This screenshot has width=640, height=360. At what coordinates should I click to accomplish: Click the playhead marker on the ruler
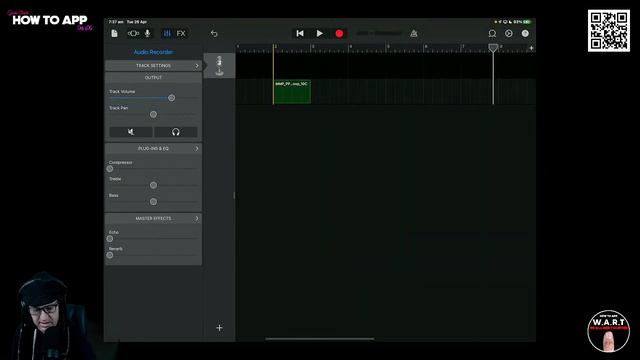[x=493, y=48]
